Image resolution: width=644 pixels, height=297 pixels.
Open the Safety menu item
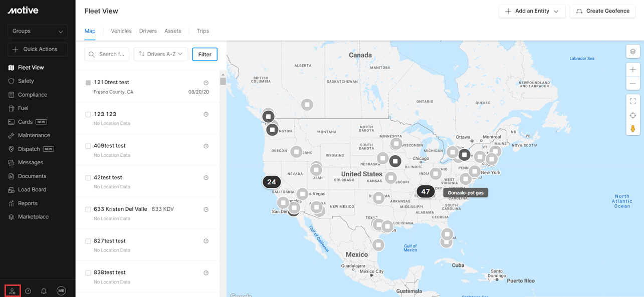pos(26,81)
